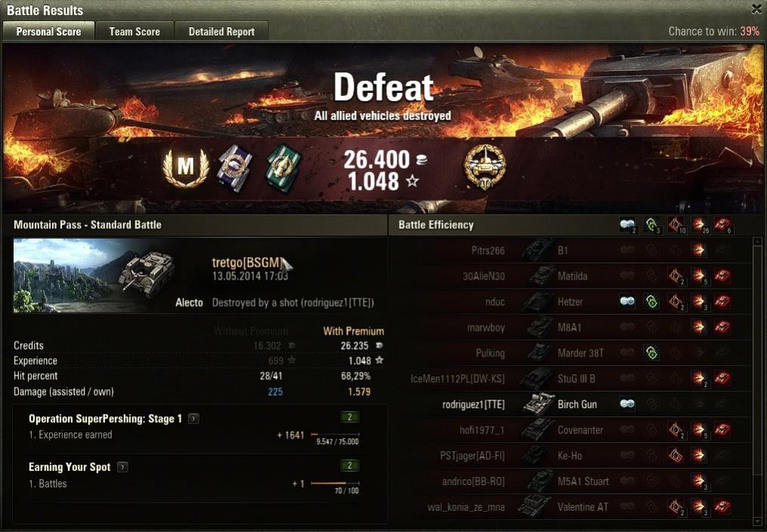Image resolution: width=767 pixels, height=532 pixels.
Task: Select the Personal Score tab
Action: [x=48, y=31]
